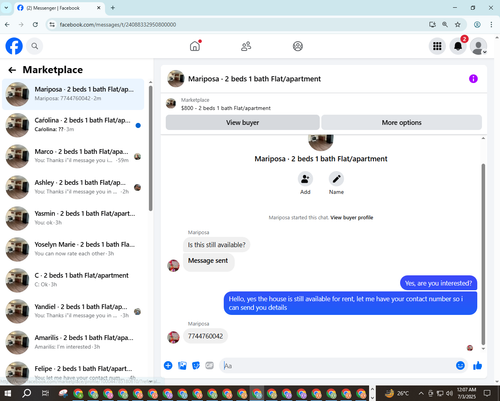Open the Windows notification center
This screenshot has height=401, width=500.
487,393
